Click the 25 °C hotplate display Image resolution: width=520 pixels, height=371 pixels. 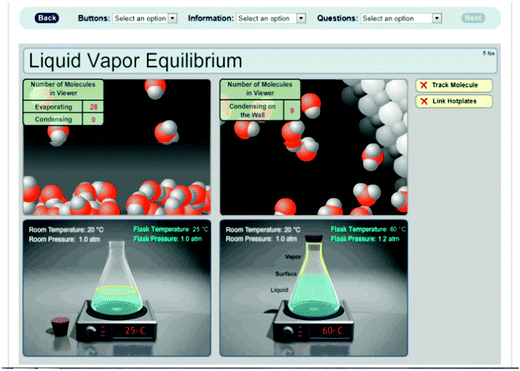click(x=135, y=331)
